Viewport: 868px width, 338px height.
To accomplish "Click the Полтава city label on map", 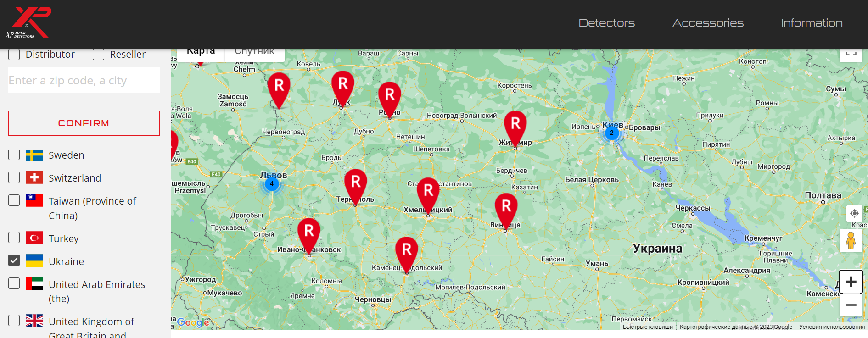I will (x=823, y=195).
